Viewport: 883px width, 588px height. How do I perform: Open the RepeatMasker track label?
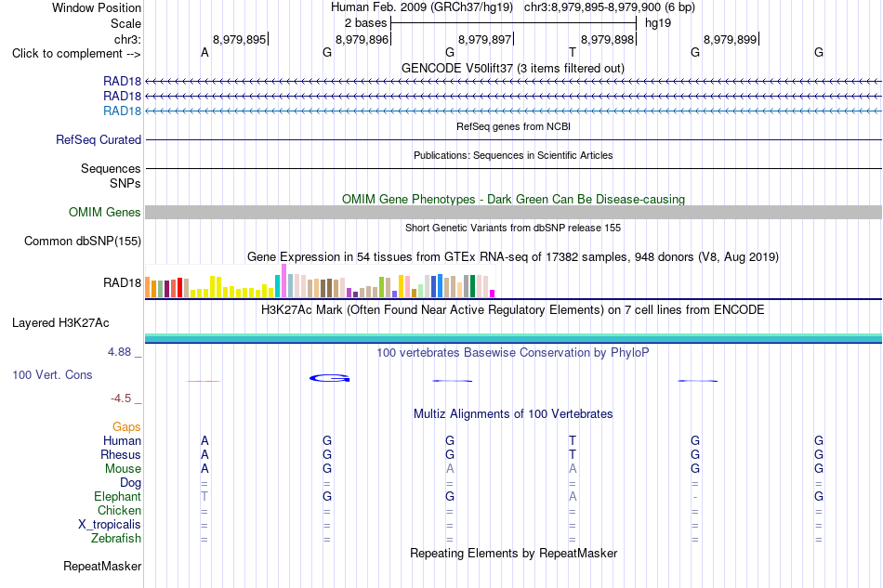(102, 566)
